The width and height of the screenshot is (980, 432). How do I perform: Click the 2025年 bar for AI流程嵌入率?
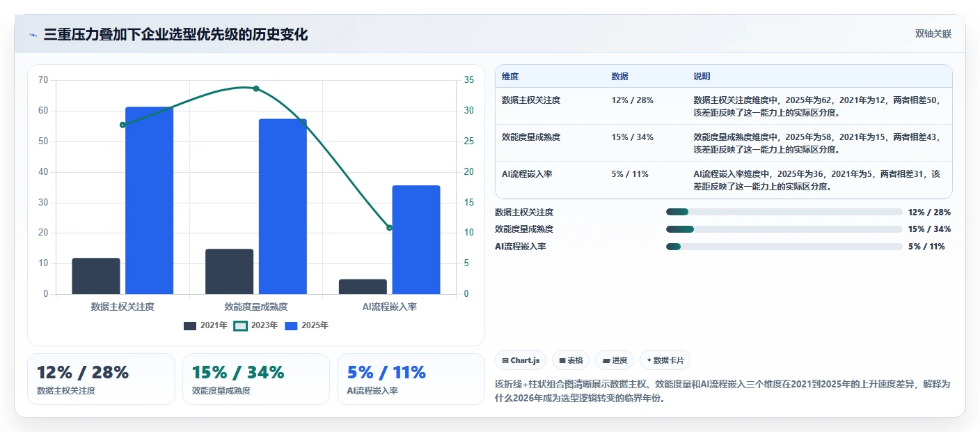click(416, 240)
